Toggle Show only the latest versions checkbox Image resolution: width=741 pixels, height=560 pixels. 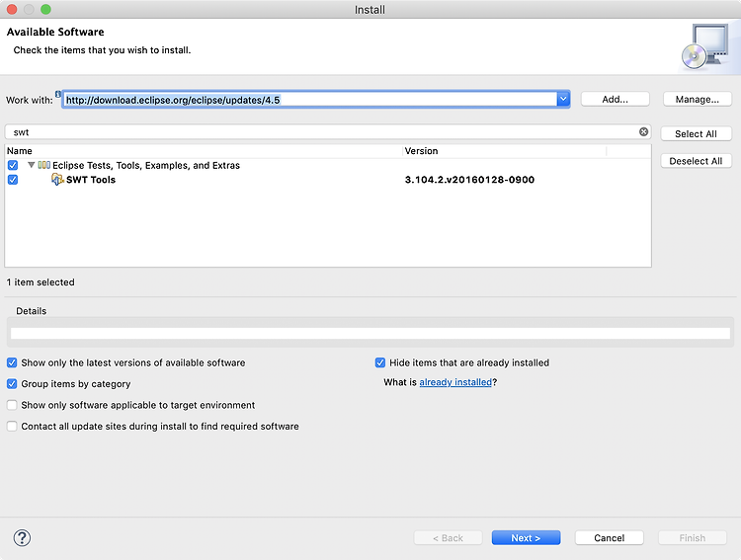click(12, 362)
